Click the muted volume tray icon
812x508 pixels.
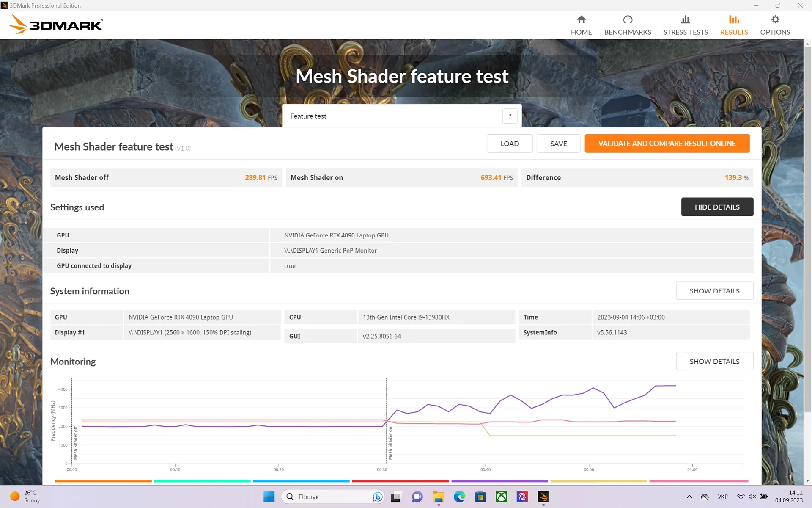pos(752,497)
